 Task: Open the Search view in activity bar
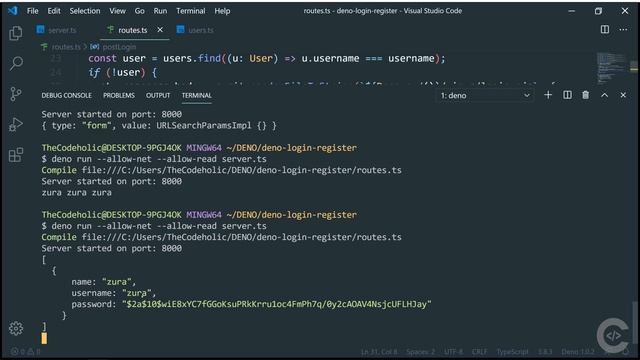16,63
